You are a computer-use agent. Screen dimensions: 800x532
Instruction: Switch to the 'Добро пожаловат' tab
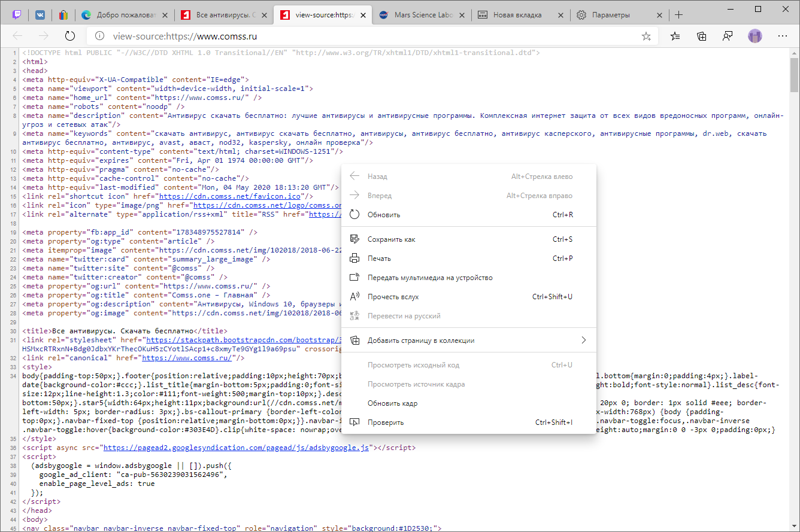125,15
